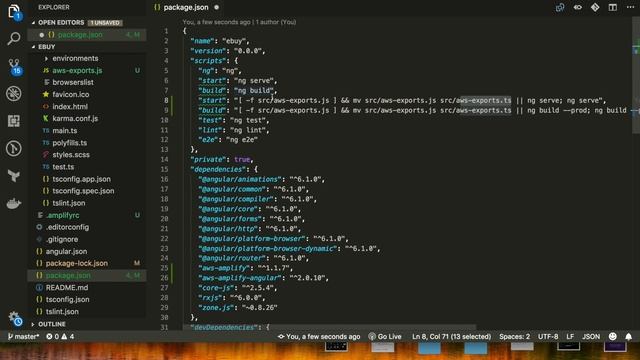
Task: Click the code lens authorship text
Action: tap(239, 22)
